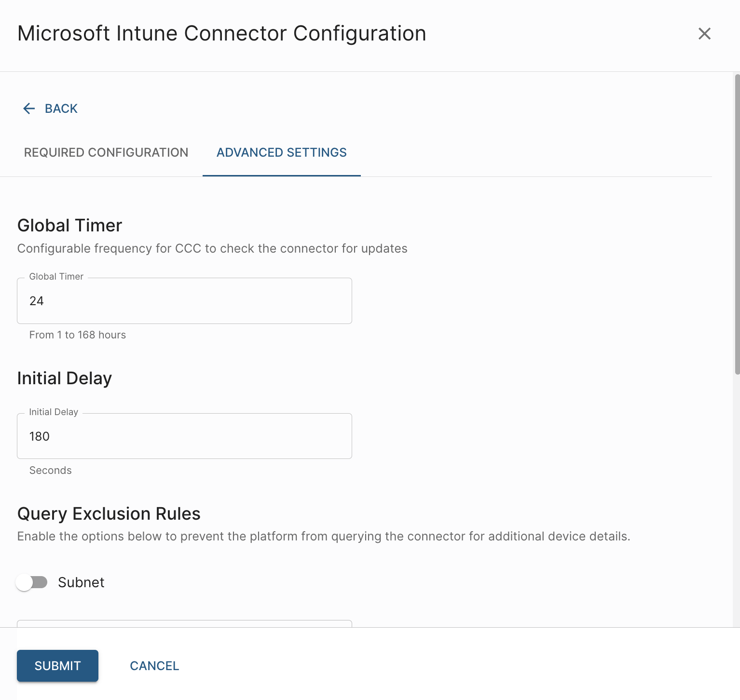Submit the connector configuration
740x700 pixels.
[x=57, y=666]
